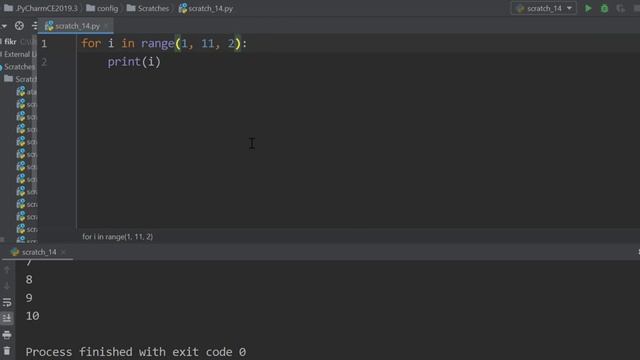This screenshot has width=640, height=360.
Task: Close the scratch_14.py editor tab
Action: coord(106,26)
